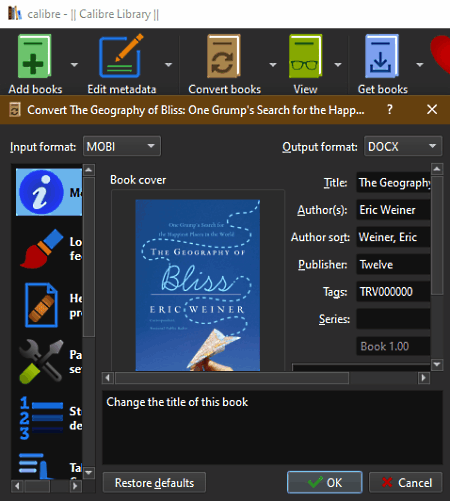Screen dimensions: 450x501
Task: Click sidebar horizontal scroll left arrow
Action: click(17, 486)
